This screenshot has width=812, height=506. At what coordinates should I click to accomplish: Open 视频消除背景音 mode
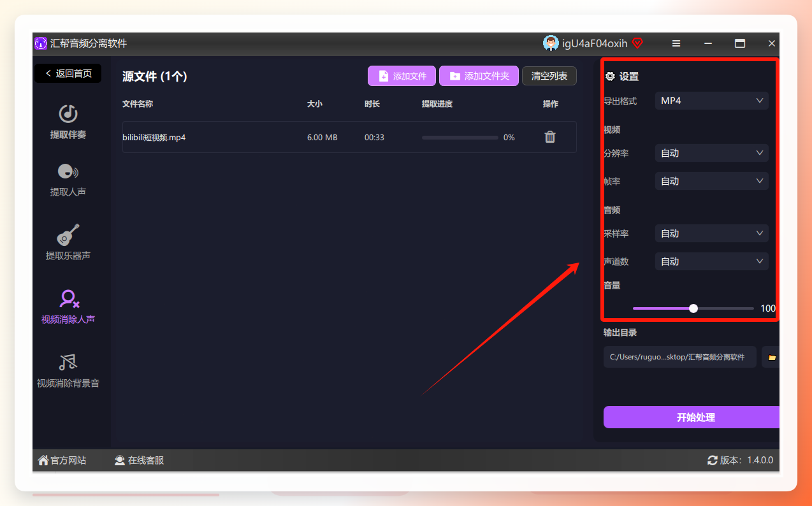pyautogui.click(x=68, y=371)
